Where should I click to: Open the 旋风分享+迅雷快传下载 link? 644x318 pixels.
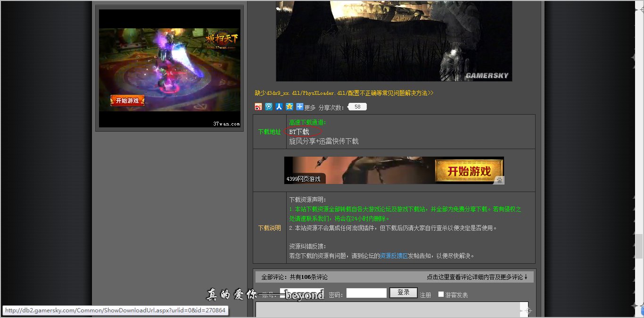click(x=323, y=141)
